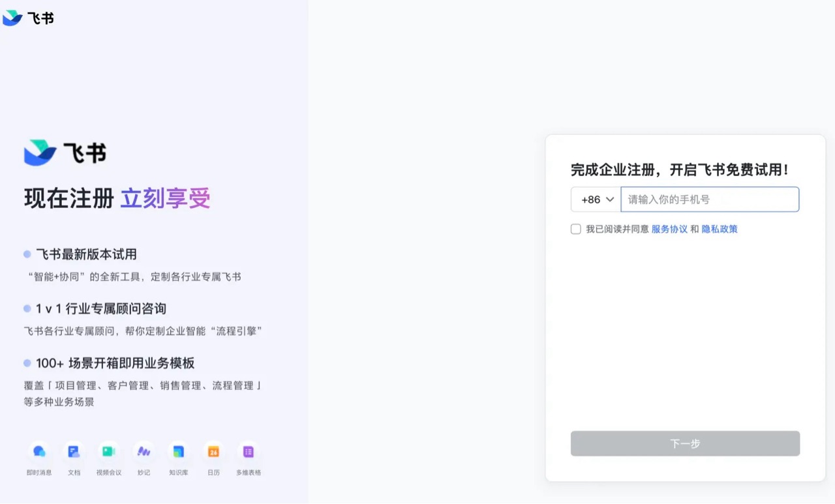This screenshot has height=504, width=835.
Task: Click the large Feishu logo above headline
Action: tap(65, 153)
